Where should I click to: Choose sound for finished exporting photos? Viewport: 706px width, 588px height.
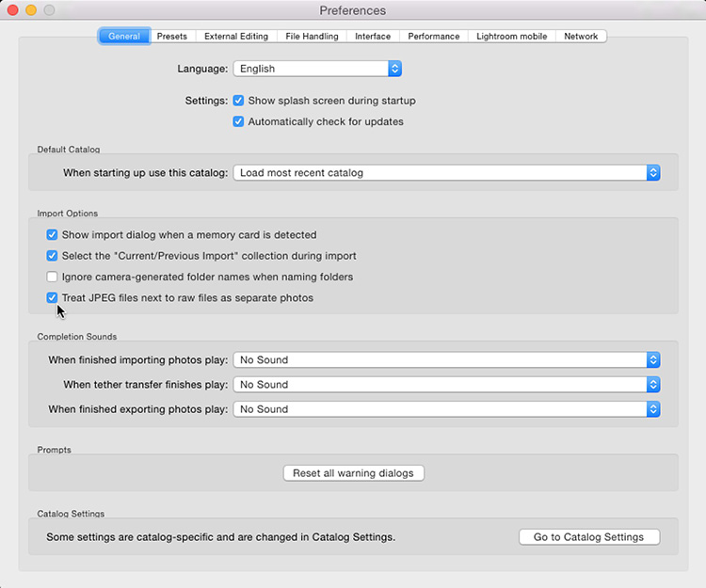[446, 409]
